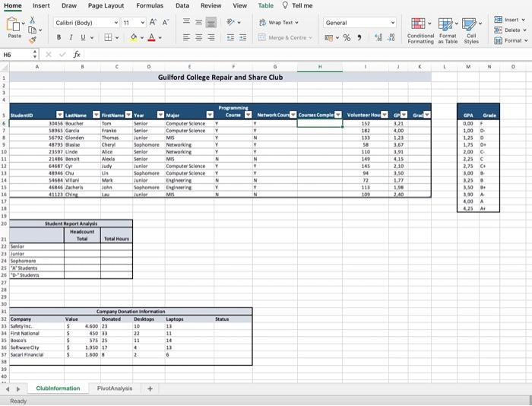Open Conditional Formatting
The image size is (532, 406).
(420, 31)
